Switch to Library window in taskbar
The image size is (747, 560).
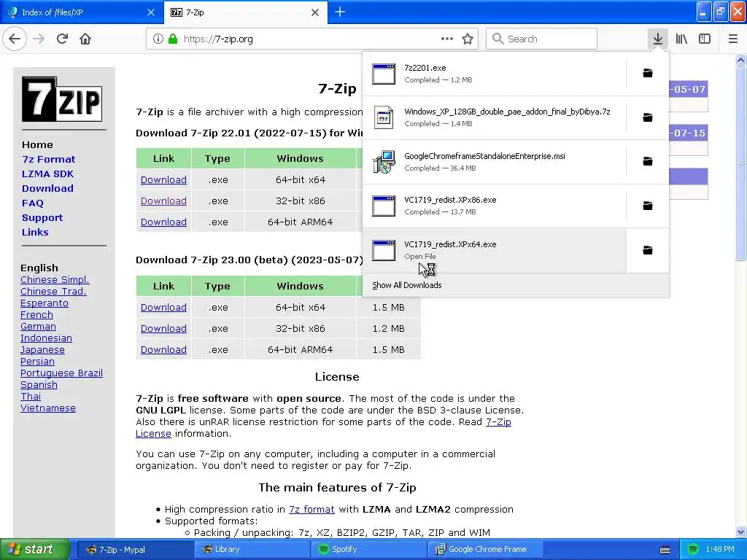pos(251,549)
